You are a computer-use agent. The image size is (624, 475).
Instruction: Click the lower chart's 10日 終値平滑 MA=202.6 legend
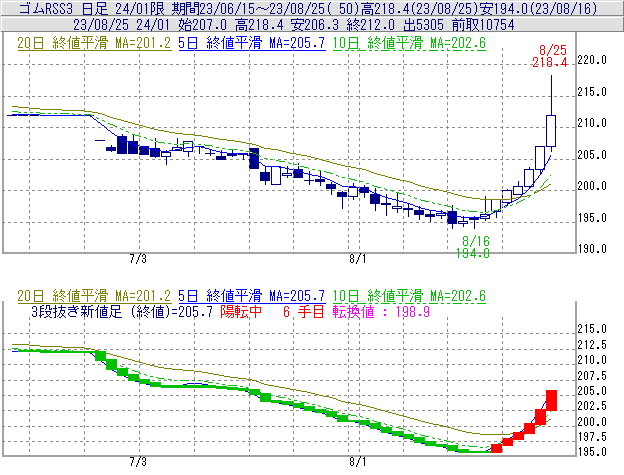[409, 296]
